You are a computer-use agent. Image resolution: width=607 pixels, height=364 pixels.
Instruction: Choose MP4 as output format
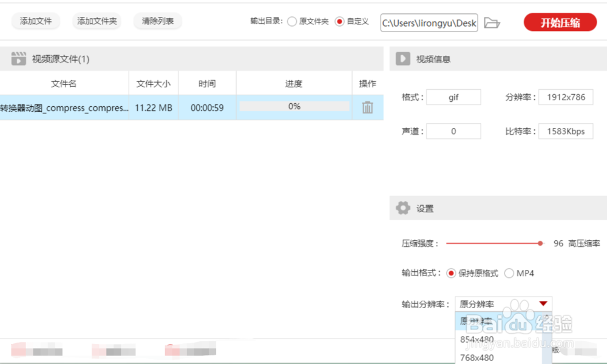[509, 273]
